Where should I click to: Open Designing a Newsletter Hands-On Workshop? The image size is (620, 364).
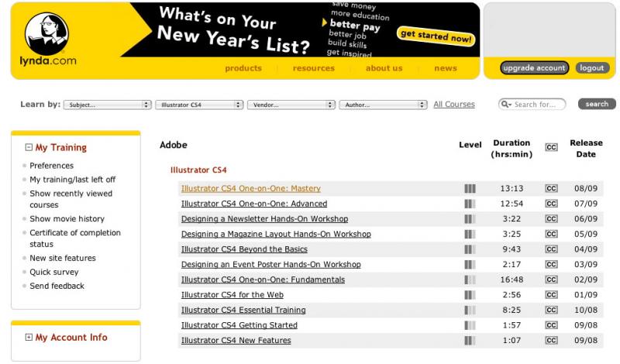(264, 219)
